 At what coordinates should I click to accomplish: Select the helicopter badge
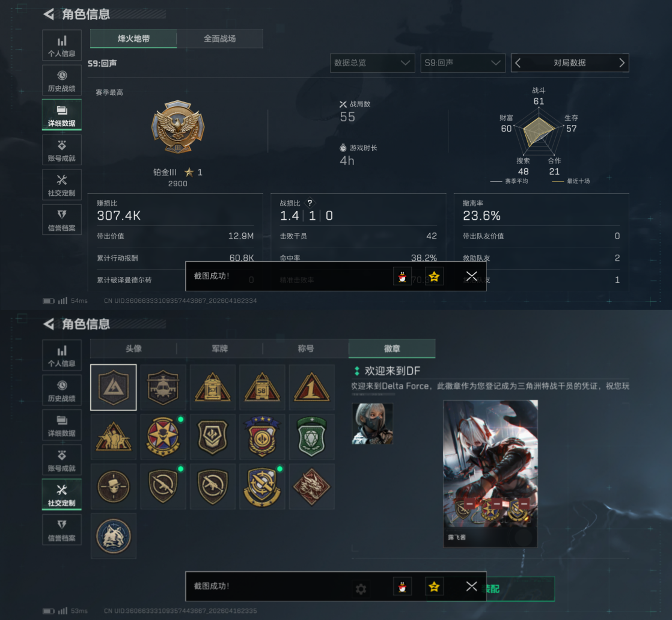(163, 387)
